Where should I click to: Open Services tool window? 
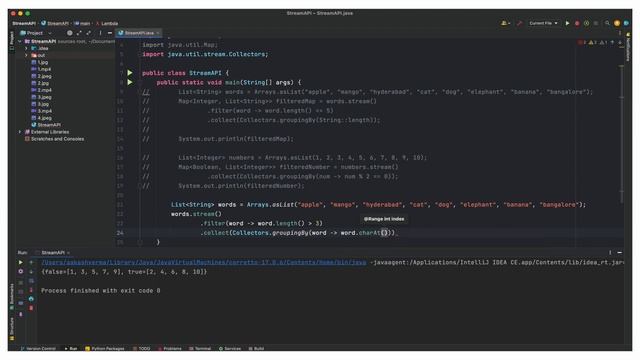[x=230, y=349]
